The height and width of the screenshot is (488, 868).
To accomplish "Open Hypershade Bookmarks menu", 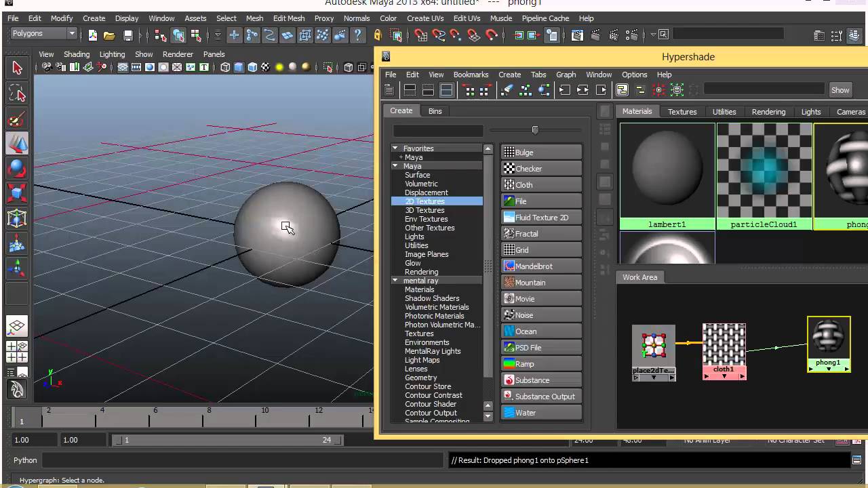I will (x=471, y=75).
